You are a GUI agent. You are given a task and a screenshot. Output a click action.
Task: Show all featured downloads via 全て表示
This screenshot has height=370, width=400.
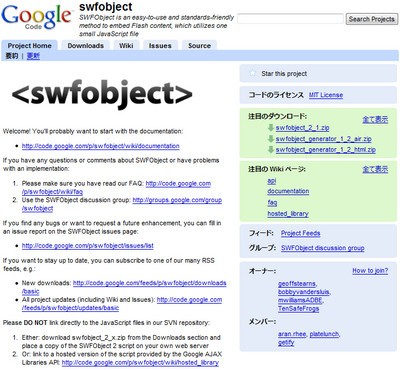pos(375,119)
